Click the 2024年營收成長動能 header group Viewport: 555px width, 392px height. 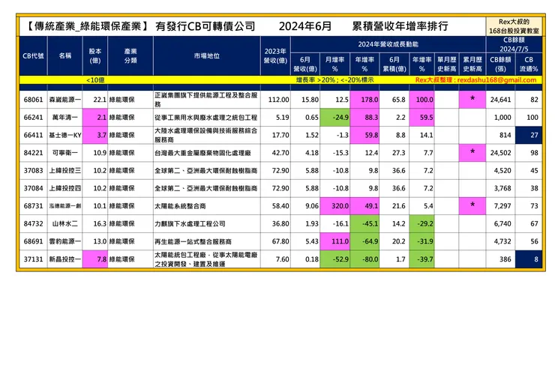pos(388,44)
